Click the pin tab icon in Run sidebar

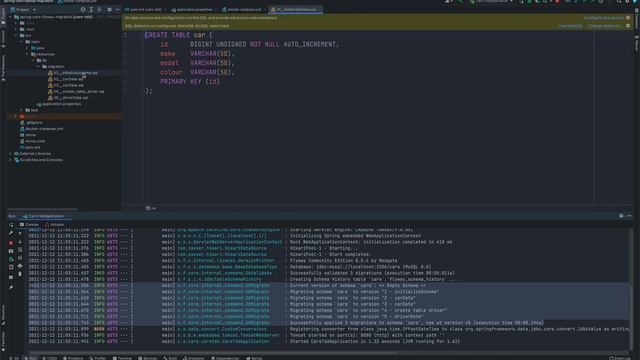[x=11, y=288]
